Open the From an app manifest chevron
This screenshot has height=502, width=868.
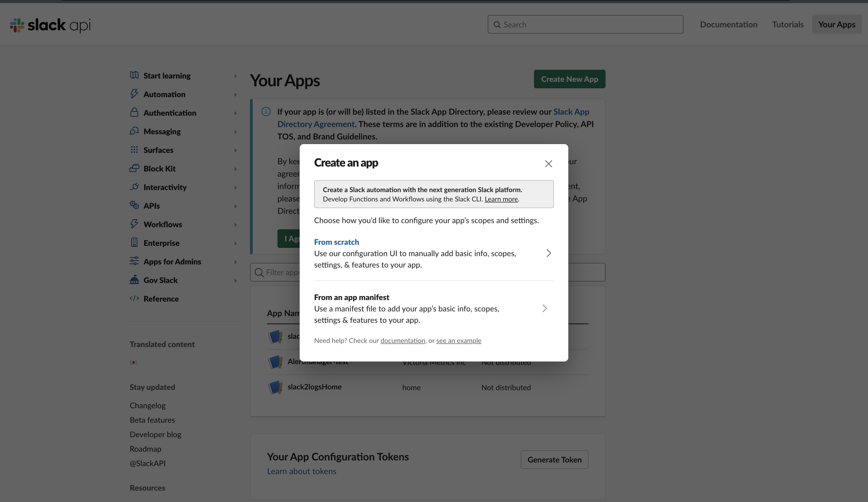pyautogui.click(x=544, y=308)
